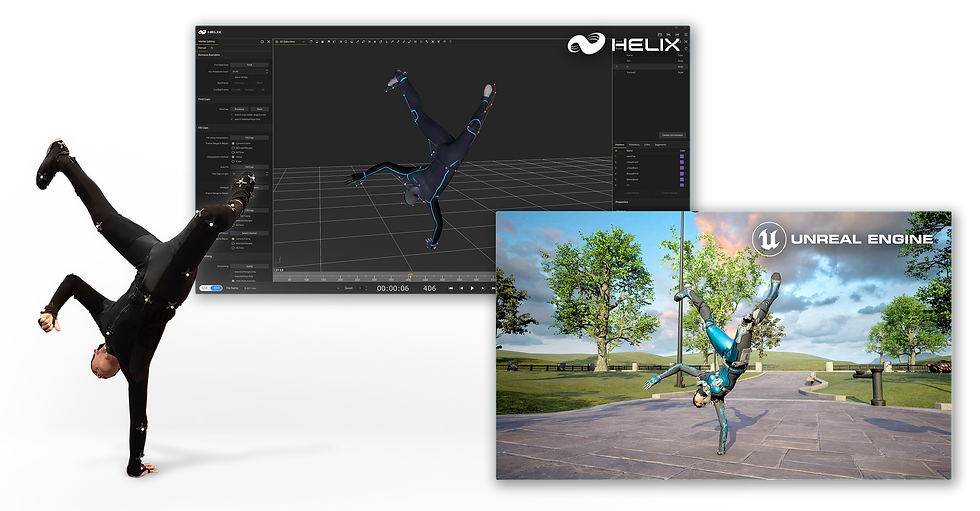Select Current Frame radio in Fill Gaps
Image resolution: width=980 pixels, height=511 pixels.
click(x=233, y=144)
